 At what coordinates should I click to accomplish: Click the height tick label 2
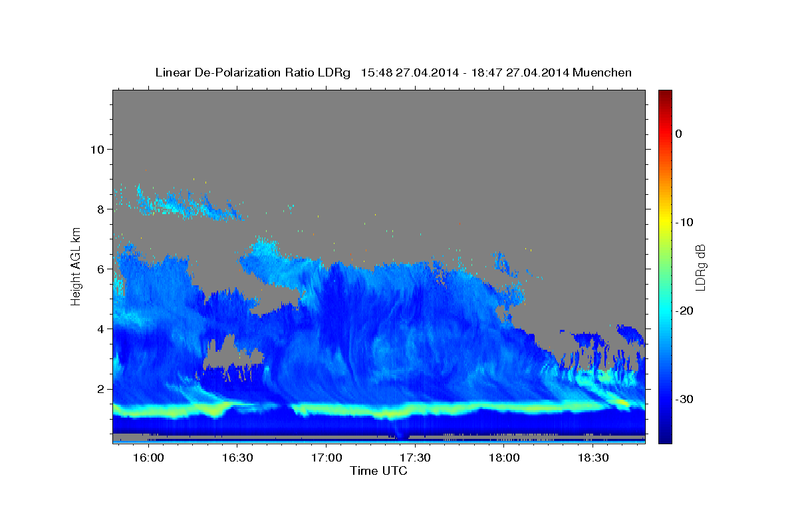point(100,388)
